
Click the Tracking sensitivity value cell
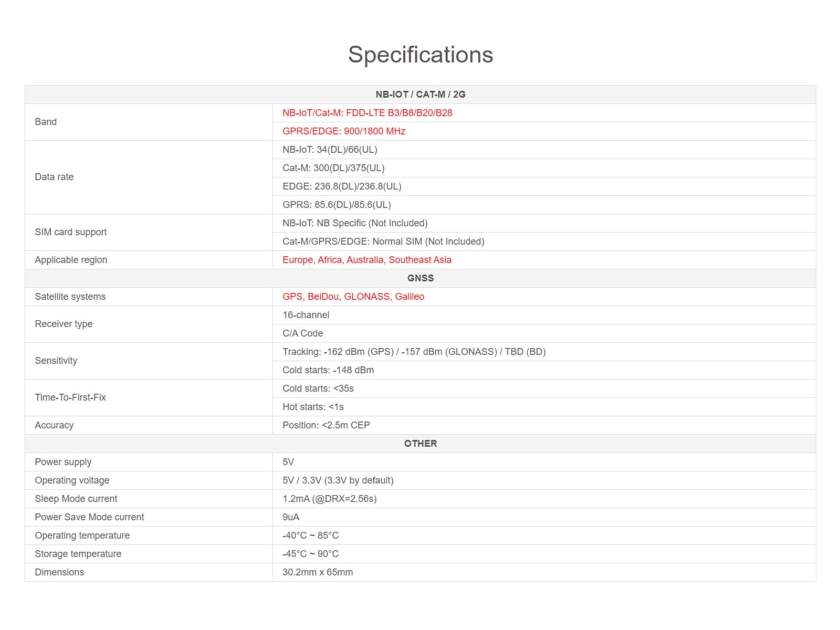[414, 352]
